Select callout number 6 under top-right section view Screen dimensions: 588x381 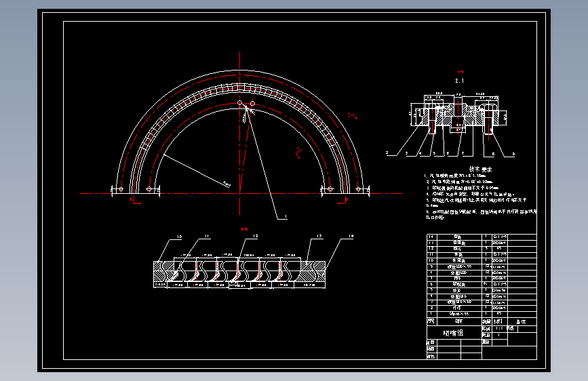[x=448, y=153]
